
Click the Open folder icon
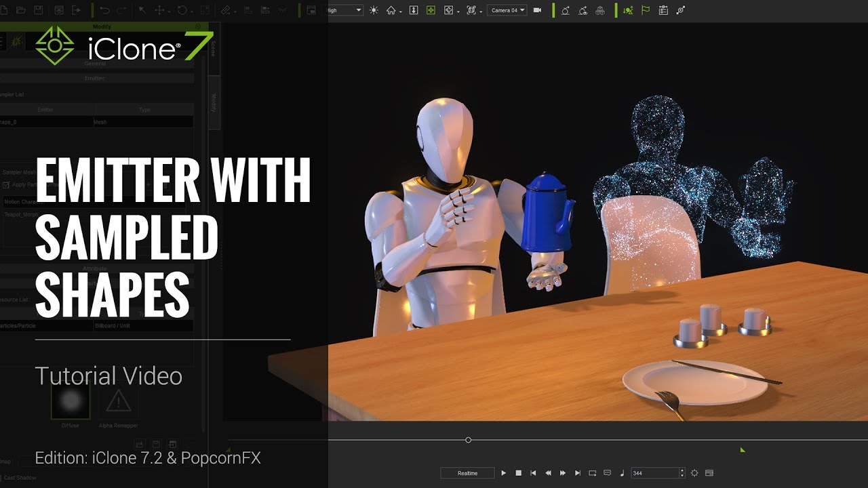point(21,10)
